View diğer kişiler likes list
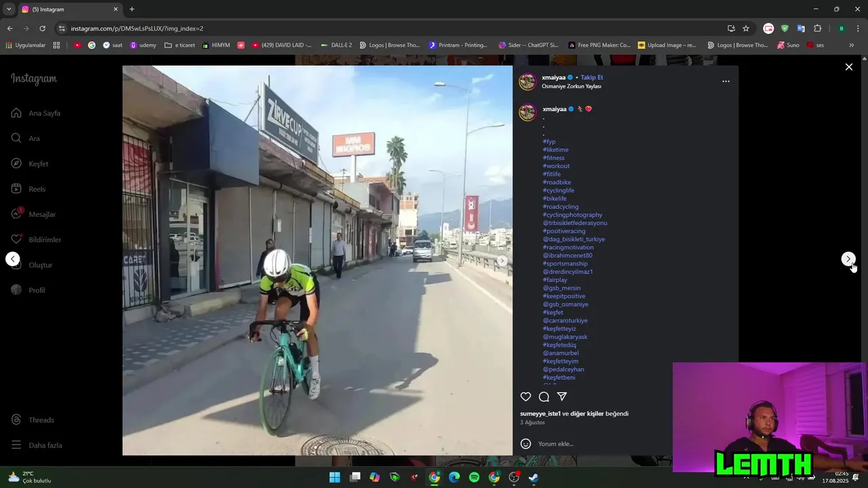This screenshot has width=868, height=488. pos(587,413)
